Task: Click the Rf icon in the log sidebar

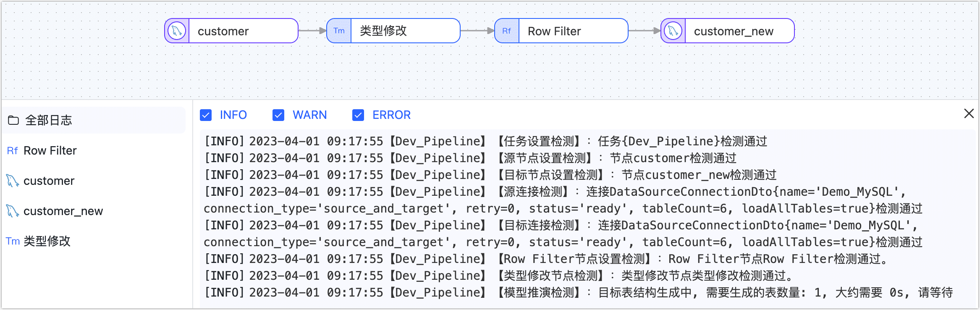Action: tap(12, 151)
